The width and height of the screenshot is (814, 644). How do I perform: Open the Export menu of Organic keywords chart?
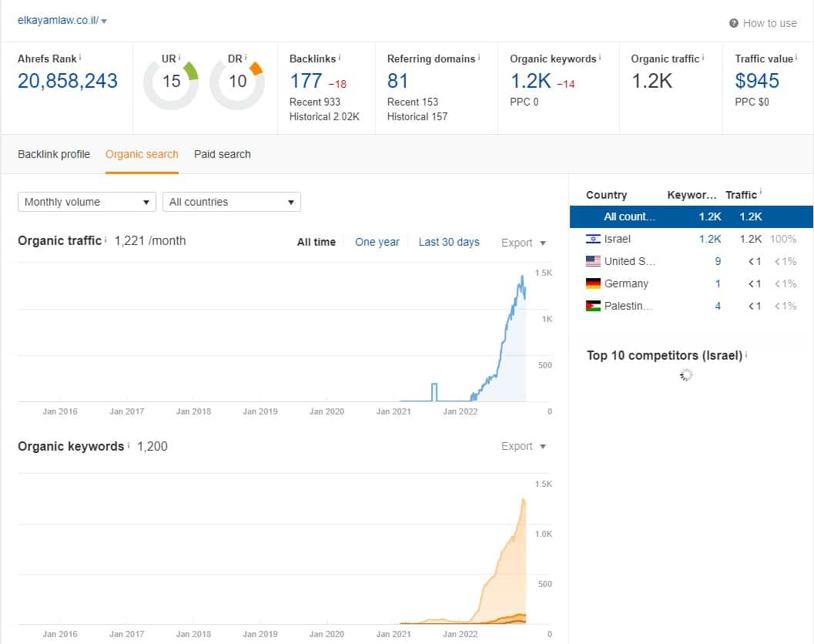[524, 446]
